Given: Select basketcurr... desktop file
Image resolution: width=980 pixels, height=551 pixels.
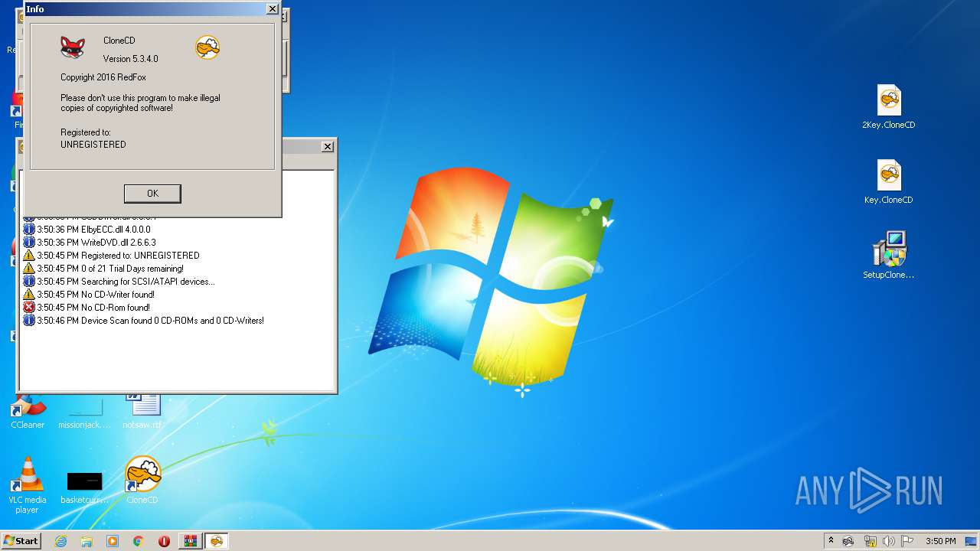Looking at the screenshot, I should point(84,487).
